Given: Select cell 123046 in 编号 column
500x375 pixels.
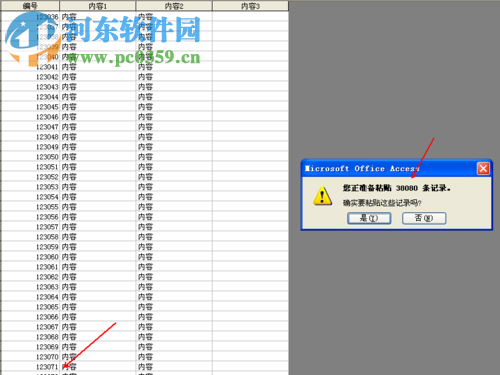Looking at the screenshot, I should 31,117.
